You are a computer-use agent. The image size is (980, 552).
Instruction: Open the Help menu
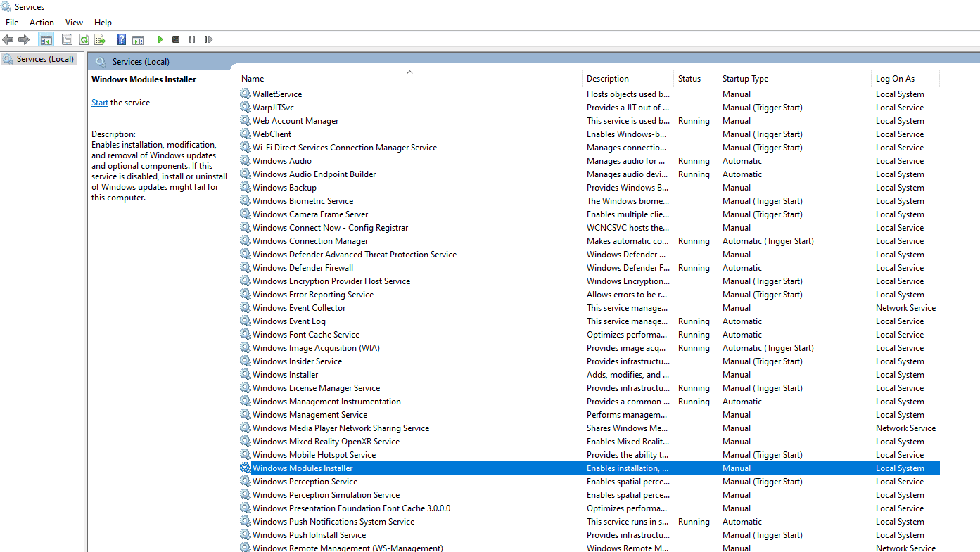pos(103,23)
